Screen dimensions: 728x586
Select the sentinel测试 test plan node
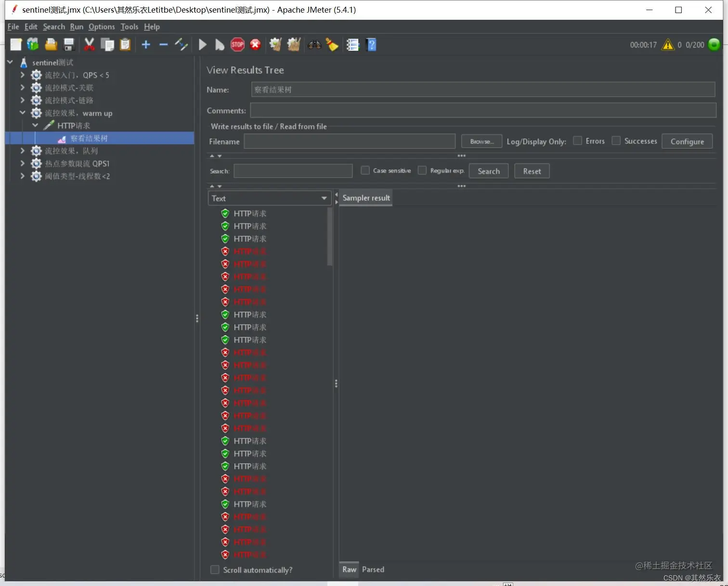(x=52, y=63)
